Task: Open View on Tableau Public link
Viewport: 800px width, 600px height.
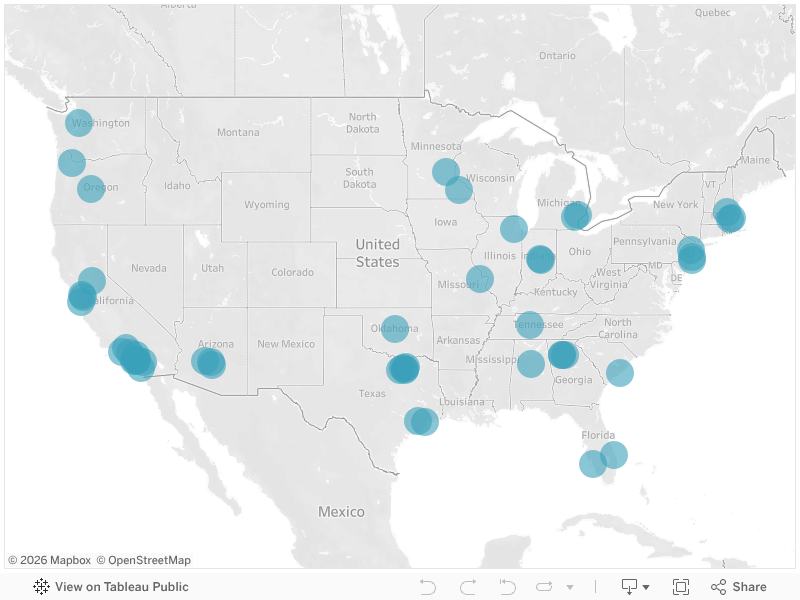Action: tap(121, 587)
